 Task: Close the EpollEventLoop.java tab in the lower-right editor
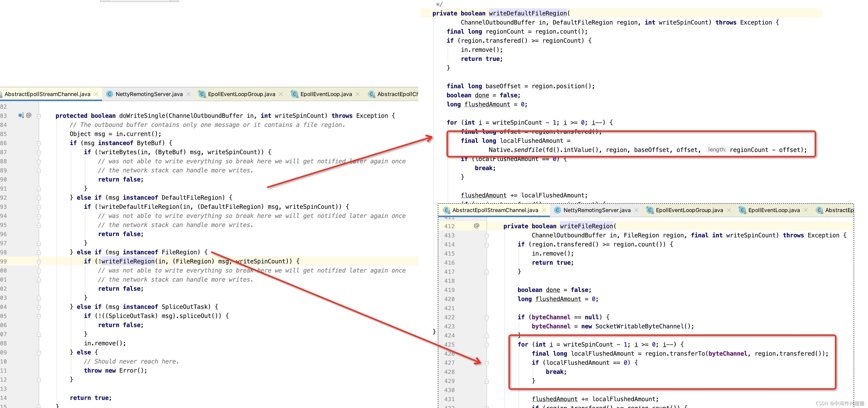[x=805, y=210]
